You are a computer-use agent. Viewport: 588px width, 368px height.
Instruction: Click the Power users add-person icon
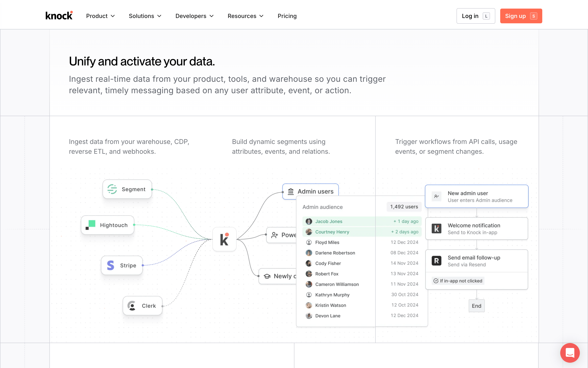[275, 235]
